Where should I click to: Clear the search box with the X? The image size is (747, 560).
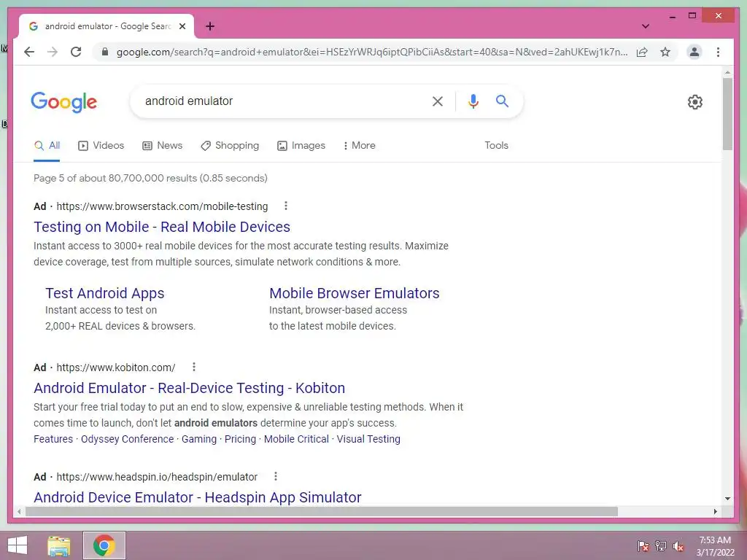(438, 101)
